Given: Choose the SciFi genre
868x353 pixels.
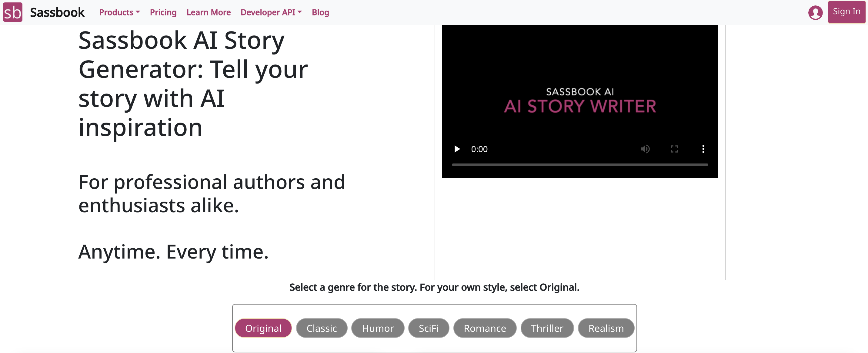Looking at the screenshot, I should [x=429, y=328].
